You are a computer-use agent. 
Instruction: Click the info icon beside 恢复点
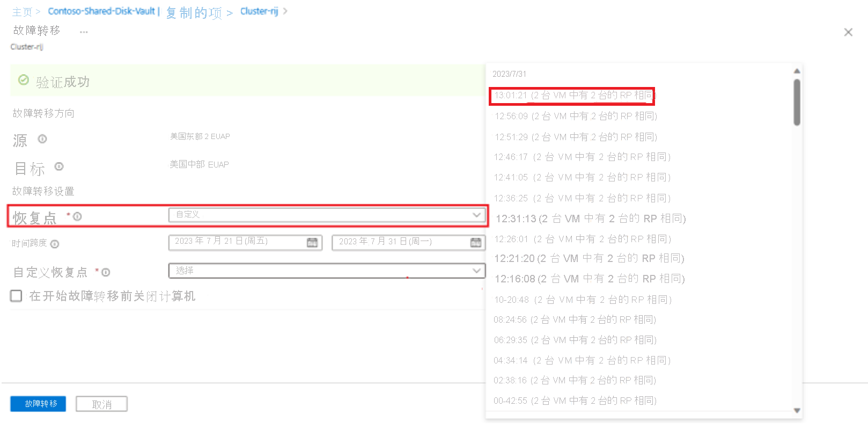coord(77,216)
